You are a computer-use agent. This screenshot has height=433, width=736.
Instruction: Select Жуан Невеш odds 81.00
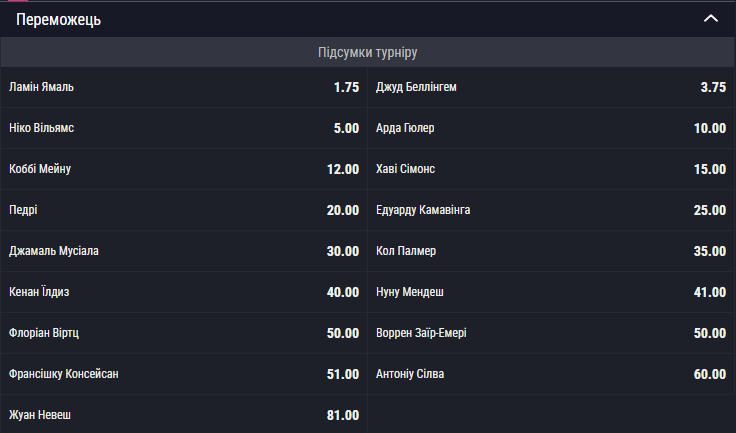click(184, 414)
